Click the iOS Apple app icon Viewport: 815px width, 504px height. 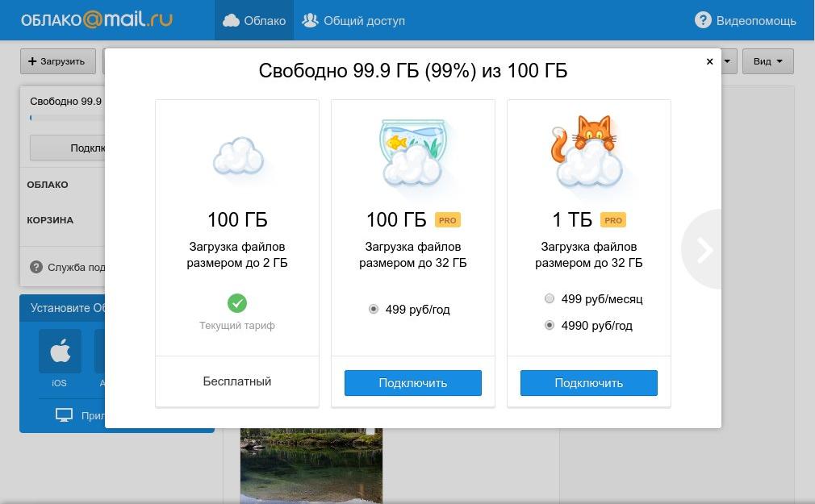point(60,351)
